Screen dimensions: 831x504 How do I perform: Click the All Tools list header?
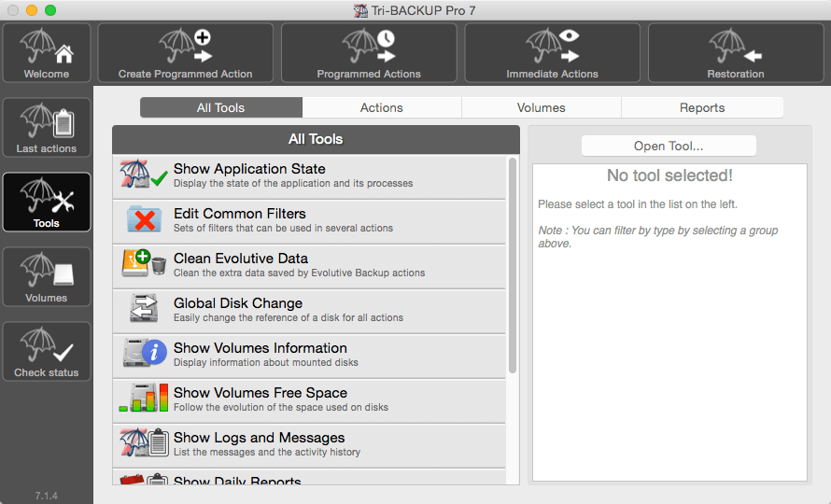coord(316,139)
